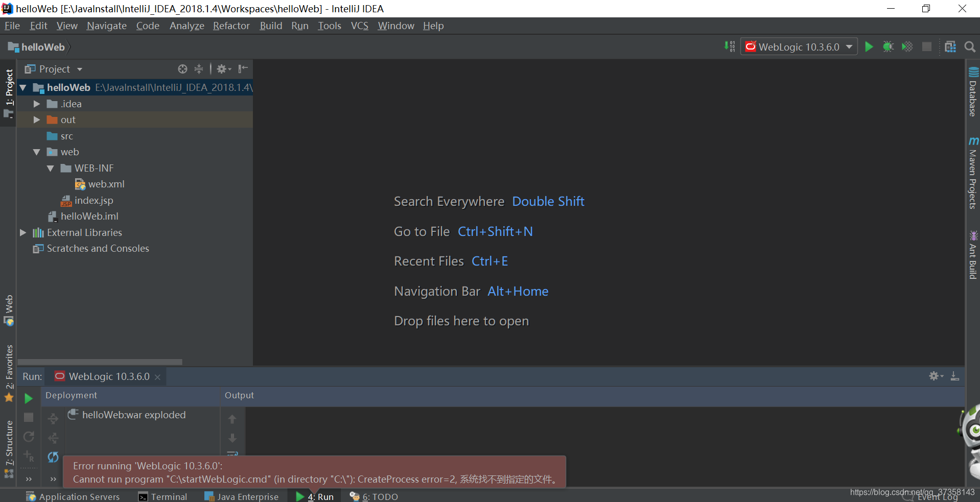Start debugging with the green bug icon
The height and width of the screenshot is (502, 980).
pos(888,47)
